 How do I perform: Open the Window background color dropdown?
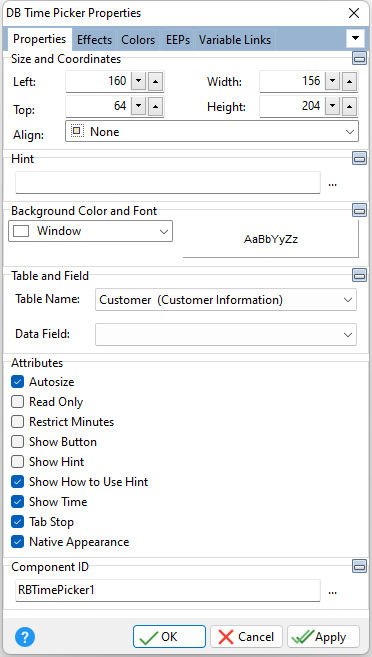(x=90, y=231)
